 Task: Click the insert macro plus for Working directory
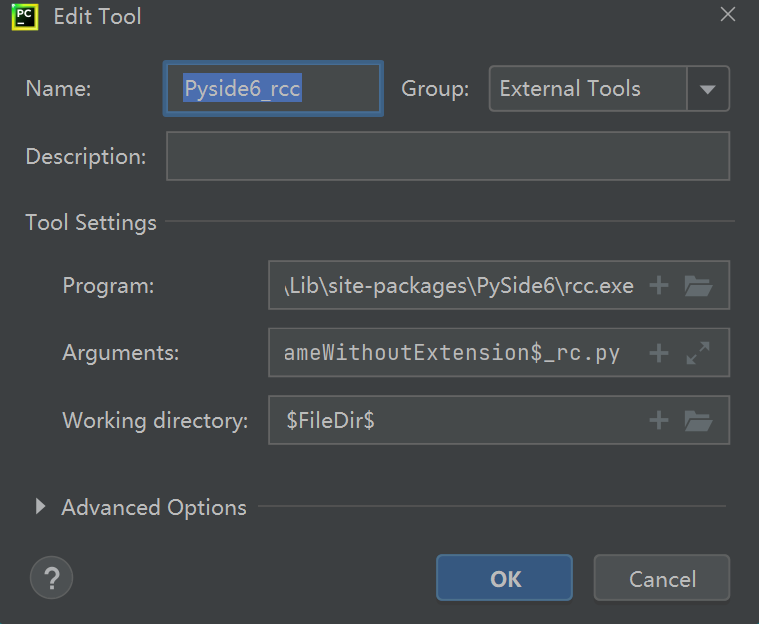(x=658, y=420)
